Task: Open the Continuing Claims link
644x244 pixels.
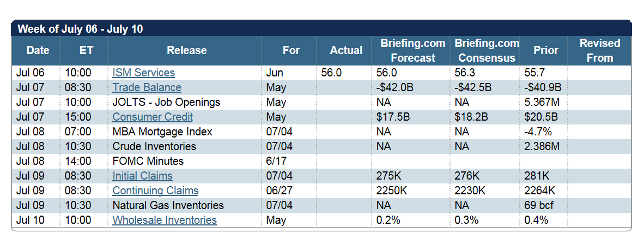Action: (155, 191)
